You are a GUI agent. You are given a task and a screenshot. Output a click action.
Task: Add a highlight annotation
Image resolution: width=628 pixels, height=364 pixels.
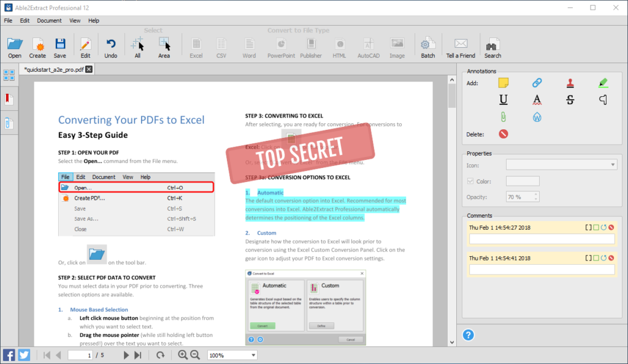click(603, 83)
